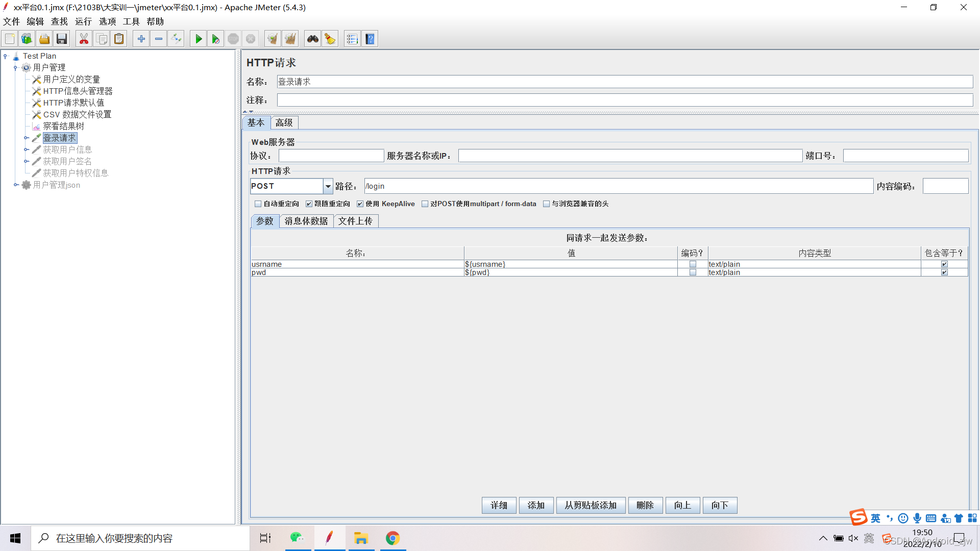Image resolution: width=980 pixels, height=551 pixels.
Task: Expand the 登录请求 tree node
Action: tap(27, 138)
